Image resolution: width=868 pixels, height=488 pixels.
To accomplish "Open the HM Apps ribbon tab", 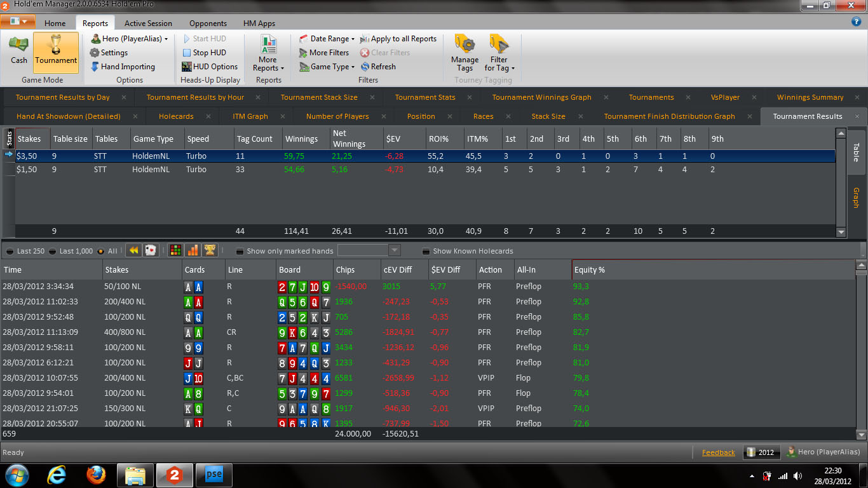I will pos(259,24).
